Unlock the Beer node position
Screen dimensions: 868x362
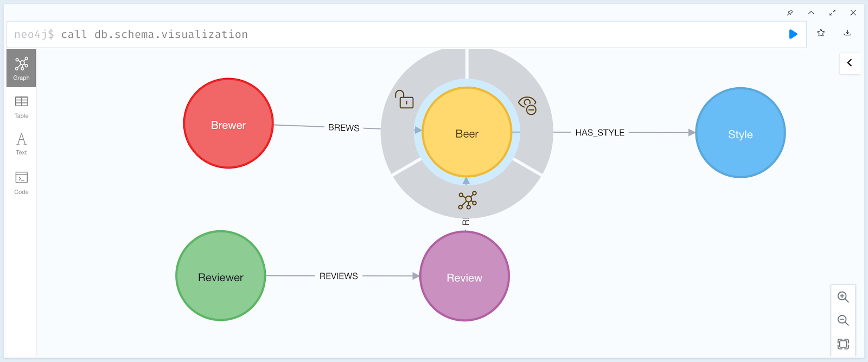404,99
